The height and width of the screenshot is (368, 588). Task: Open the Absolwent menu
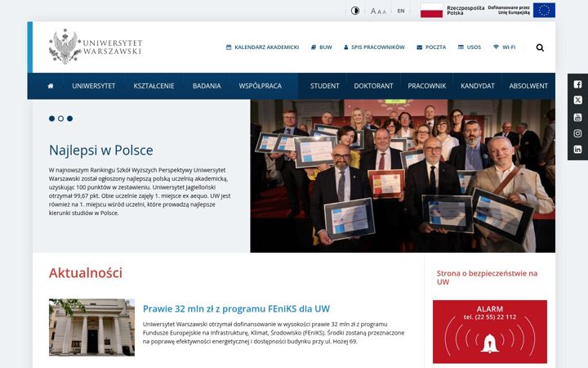coord(528,86)
